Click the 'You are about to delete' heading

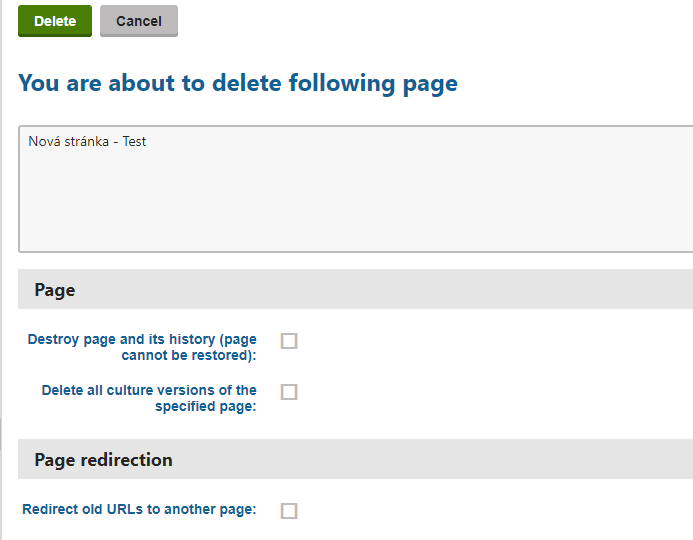click(150, 83)
